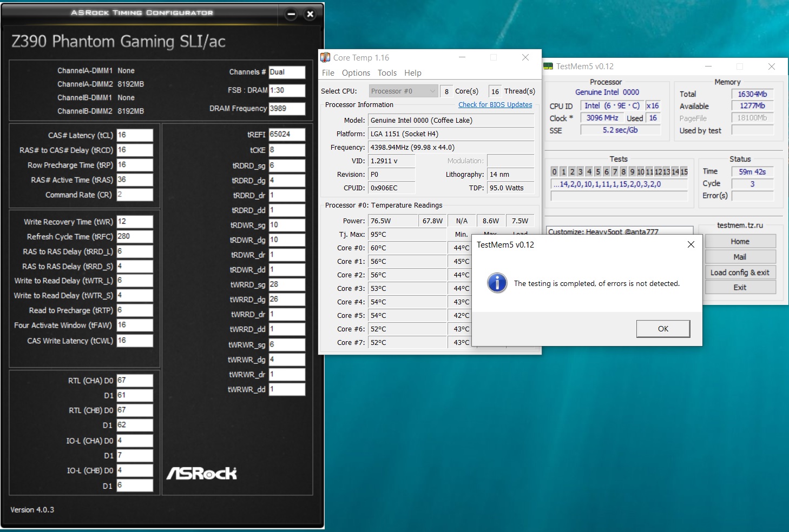Click the Write to Read Delay (tWTR_L) field
The image size is (789, 532).
pos(135,281)
